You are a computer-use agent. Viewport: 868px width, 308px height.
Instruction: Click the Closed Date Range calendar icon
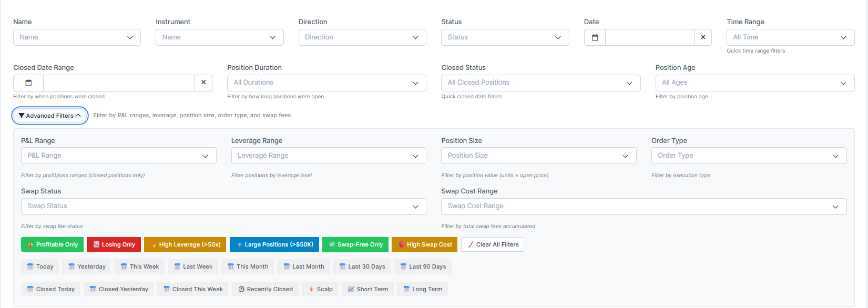click(28, 83)
